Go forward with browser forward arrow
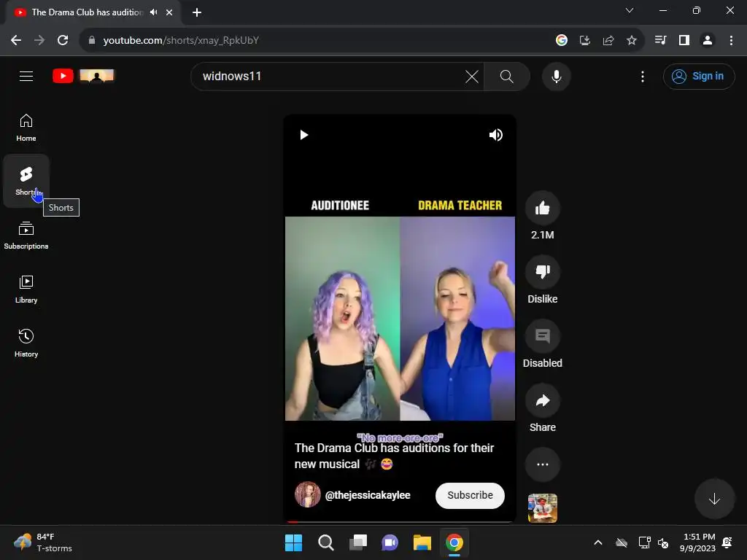Image resolution: width=747 pixels, height=560 pixels. (39, 41)
